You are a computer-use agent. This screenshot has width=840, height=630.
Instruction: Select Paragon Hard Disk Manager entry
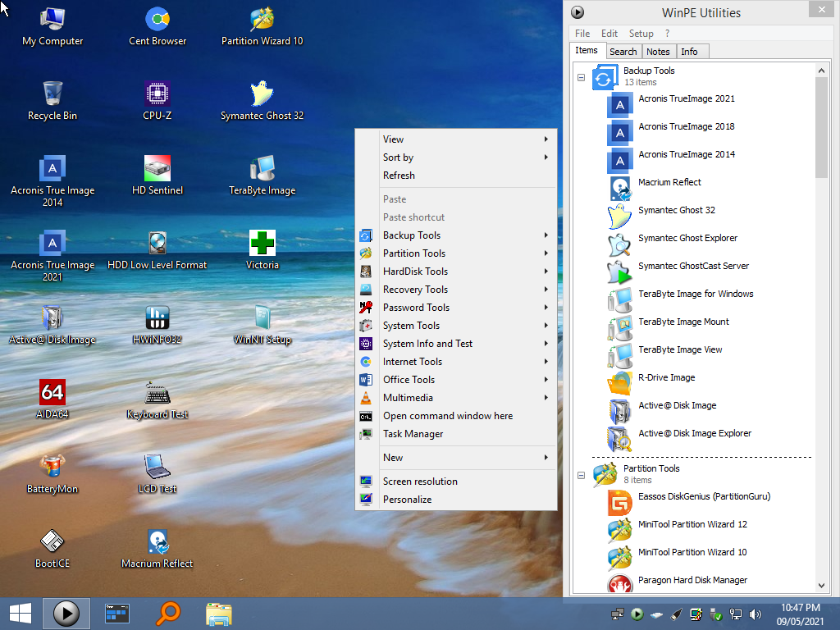(677, 584)
